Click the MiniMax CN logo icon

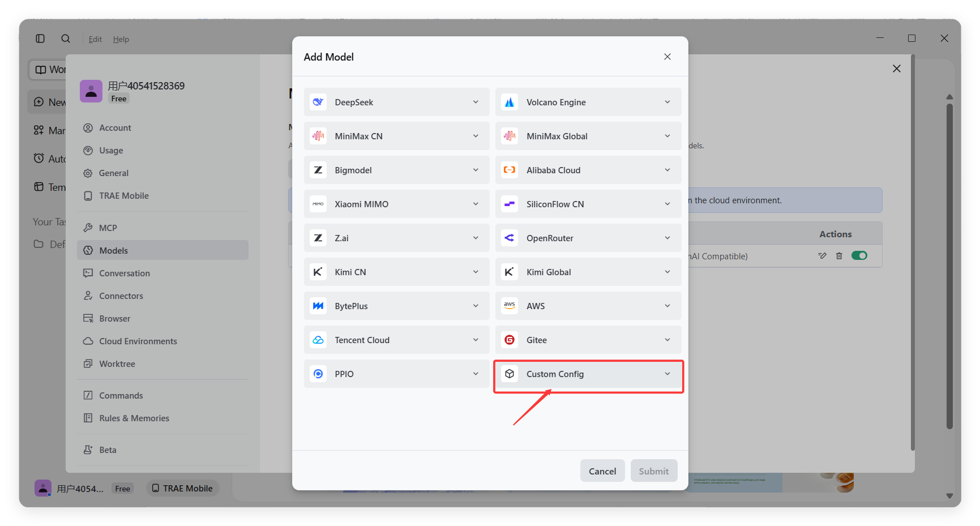point(318,136)
